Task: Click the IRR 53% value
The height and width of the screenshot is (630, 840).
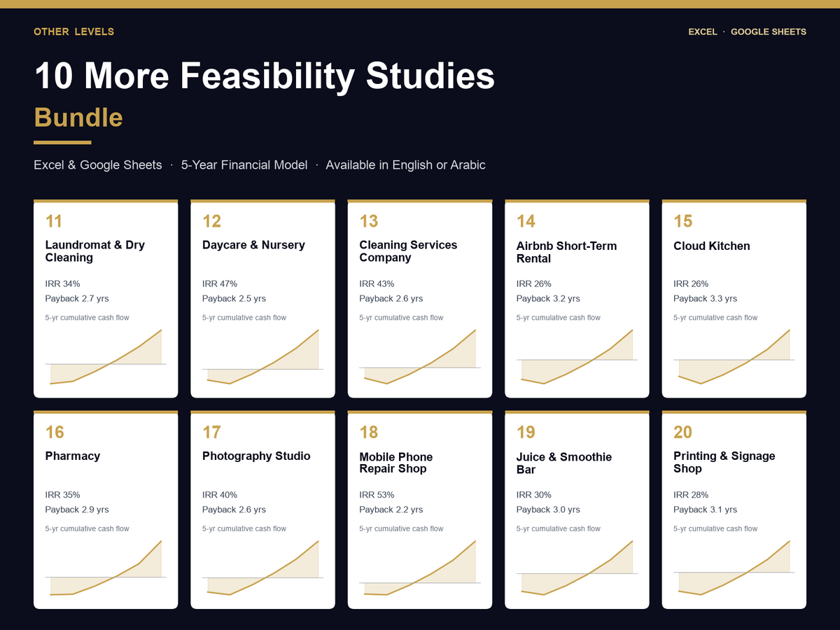Action: [x=377, y=495]
